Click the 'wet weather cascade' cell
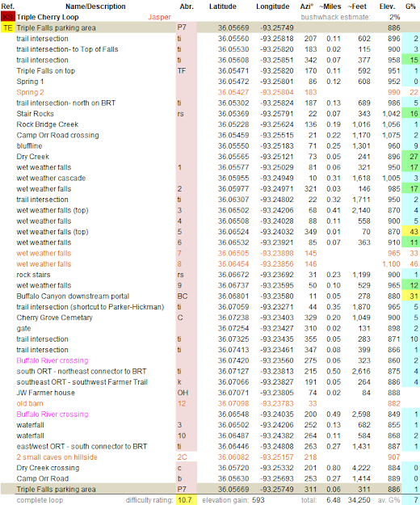Screen dimensions: 420x505 tap(51, 178)
